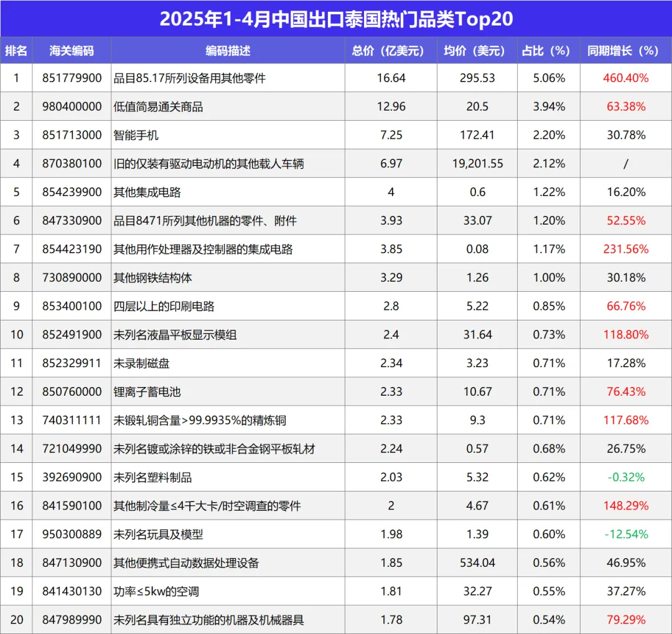
Task: Click the 锂离子蓄电池 description cell
Action: [x=228, y=391]
